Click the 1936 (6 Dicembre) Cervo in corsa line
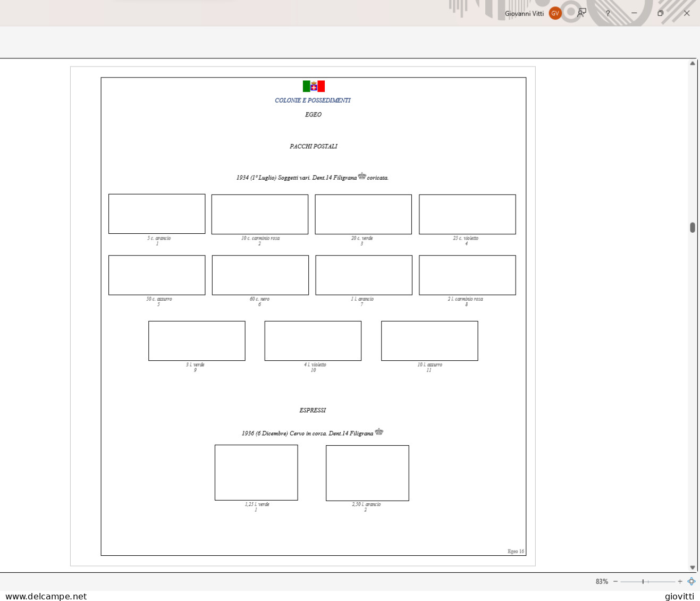Image resolution: width=700 pixels, height=601 pixels. coord(313,433)
